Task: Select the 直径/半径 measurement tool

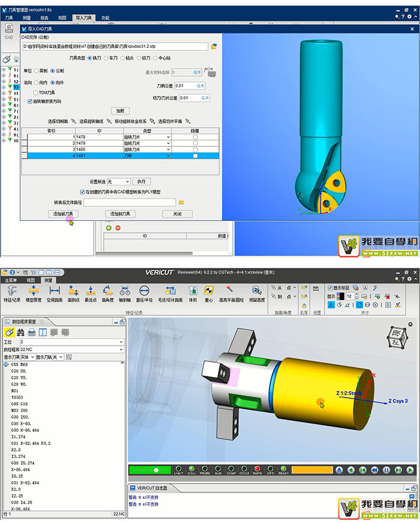Action: click(x=144, y=294)
